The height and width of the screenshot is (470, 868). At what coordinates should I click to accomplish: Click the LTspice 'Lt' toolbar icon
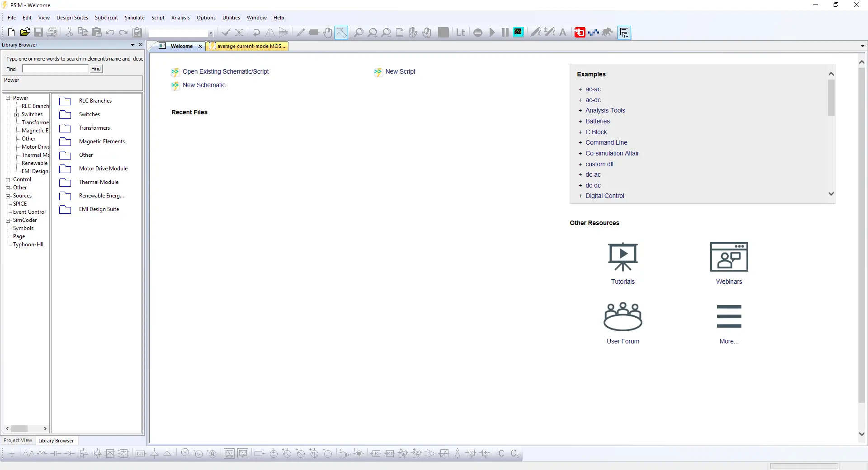pos(461,32)
